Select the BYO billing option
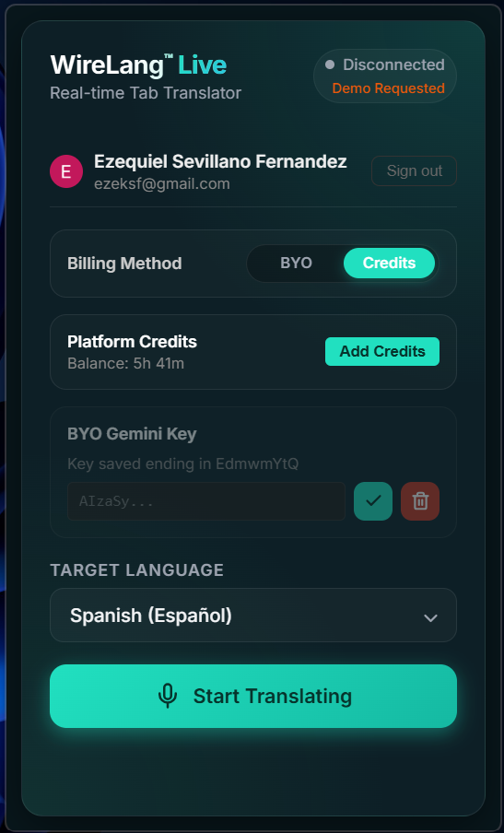The width and height of the screenshot is (504, 833). click(296, 263)
